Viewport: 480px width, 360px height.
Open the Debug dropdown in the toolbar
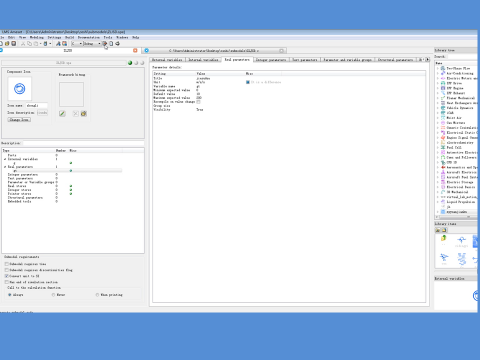click(92, 44)
